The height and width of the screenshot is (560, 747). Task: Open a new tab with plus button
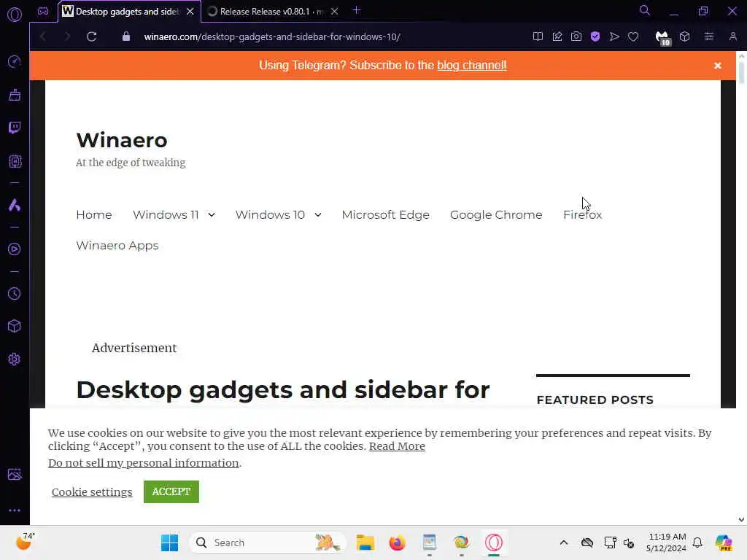(356, 10)
